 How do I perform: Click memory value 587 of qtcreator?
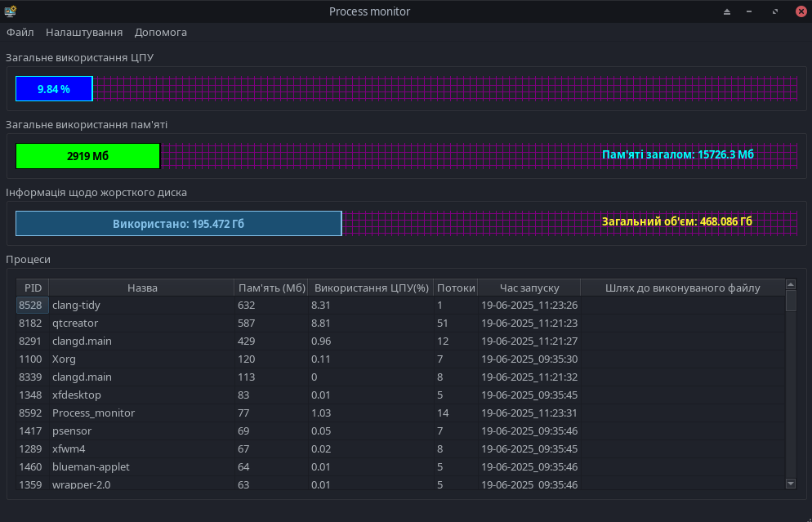point(247,323)
